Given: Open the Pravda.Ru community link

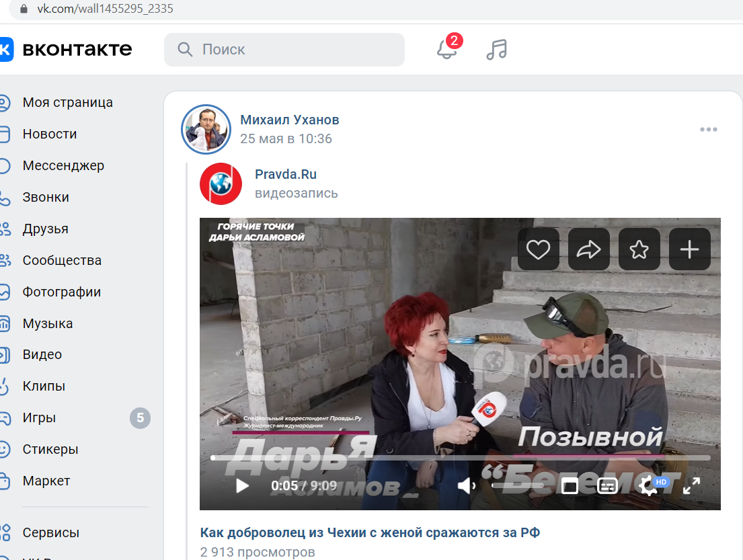Looking at the screenshot, I should click(286, 174).
